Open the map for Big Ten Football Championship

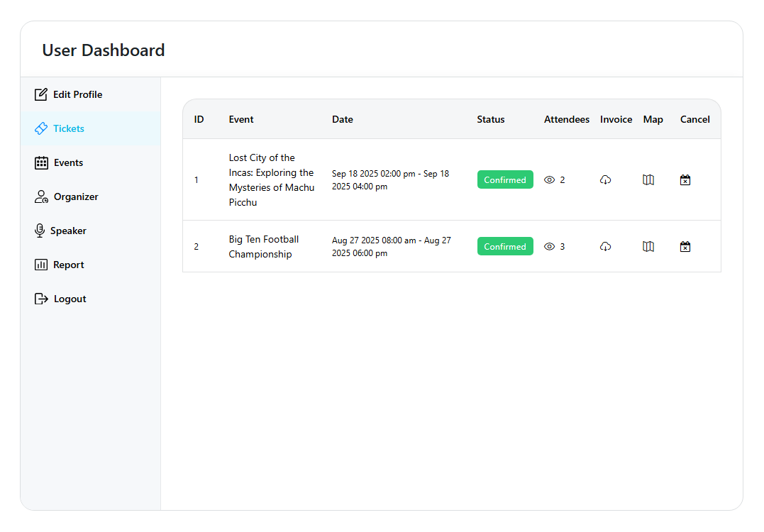coord(648,246)
